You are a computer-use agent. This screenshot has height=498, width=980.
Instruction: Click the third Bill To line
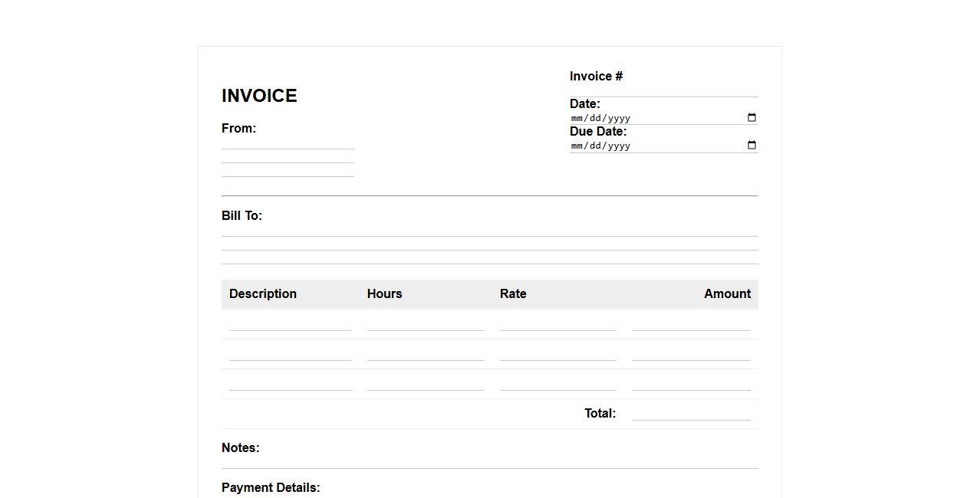pyautogui.click(x=489, y=257)
